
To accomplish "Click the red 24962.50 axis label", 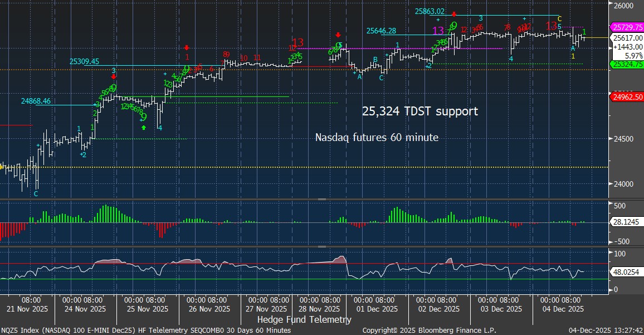I will (x=627, y=96).
